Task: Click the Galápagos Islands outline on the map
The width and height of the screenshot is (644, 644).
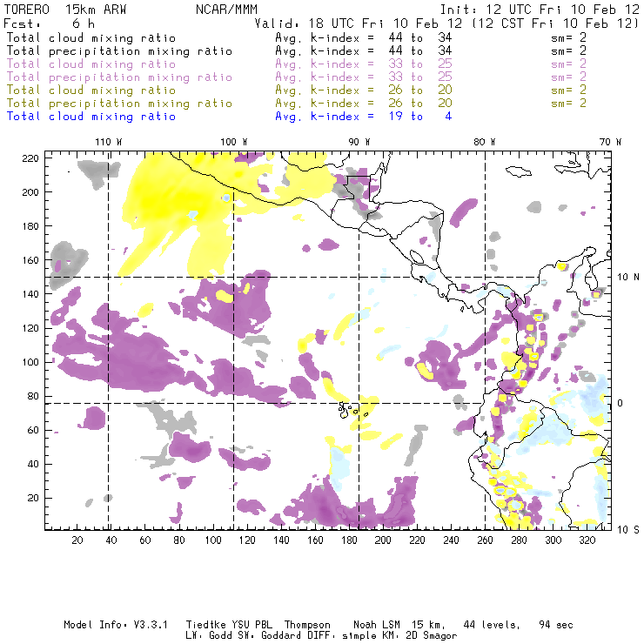Action: coord(352,410)
